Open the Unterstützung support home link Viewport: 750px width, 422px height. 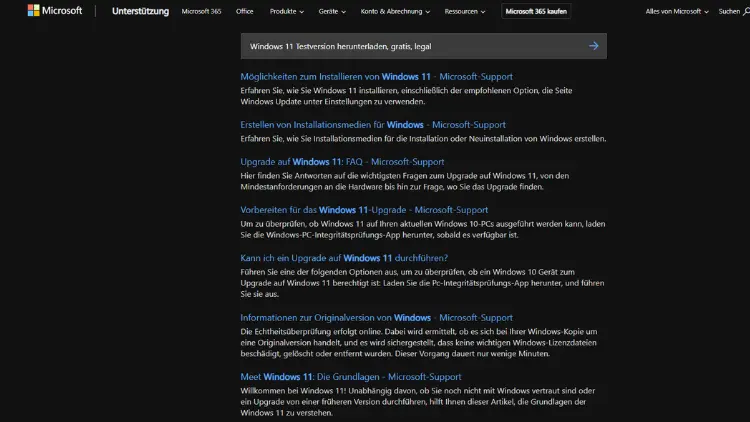(140, 11)
